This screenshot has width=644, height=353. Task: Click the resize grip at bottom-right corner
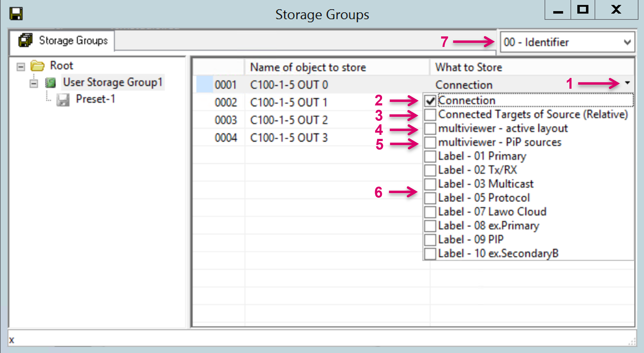coord(632,342)
